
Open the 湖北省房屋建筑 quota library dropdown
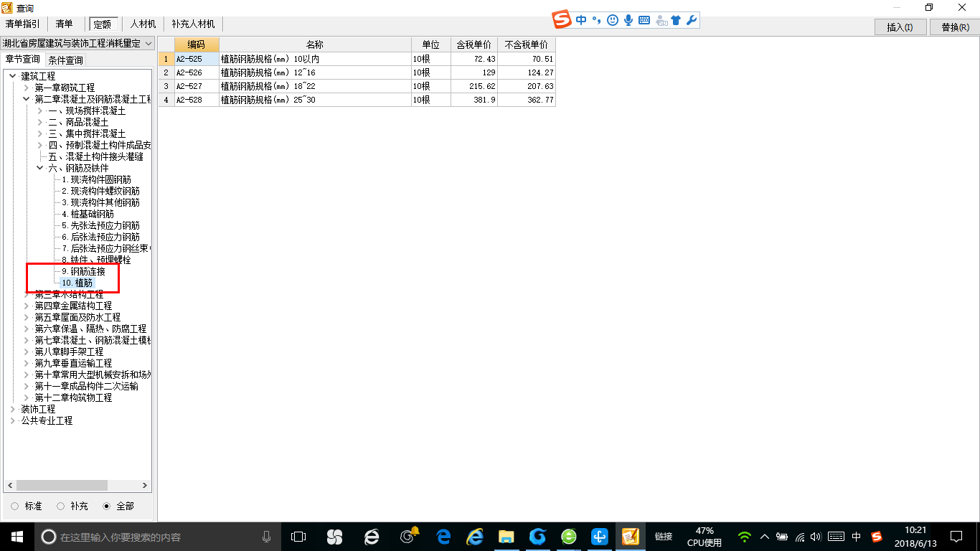click(x=77, y=44)
